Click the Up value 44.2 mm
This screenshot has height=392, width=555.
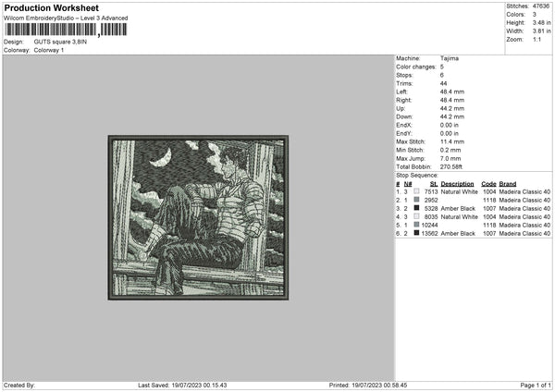(x=452, y=108)
